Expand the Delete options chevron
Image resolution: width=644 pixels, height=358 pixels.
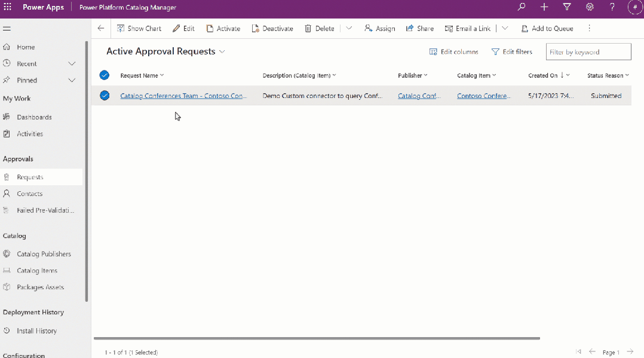349,28
